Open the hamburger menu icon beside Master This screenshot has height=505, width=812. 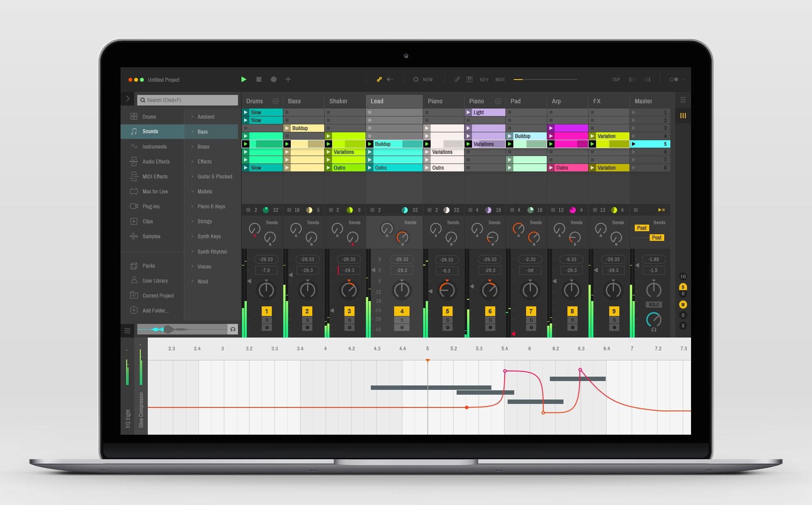pyautogui.click(x=683, y=100)
